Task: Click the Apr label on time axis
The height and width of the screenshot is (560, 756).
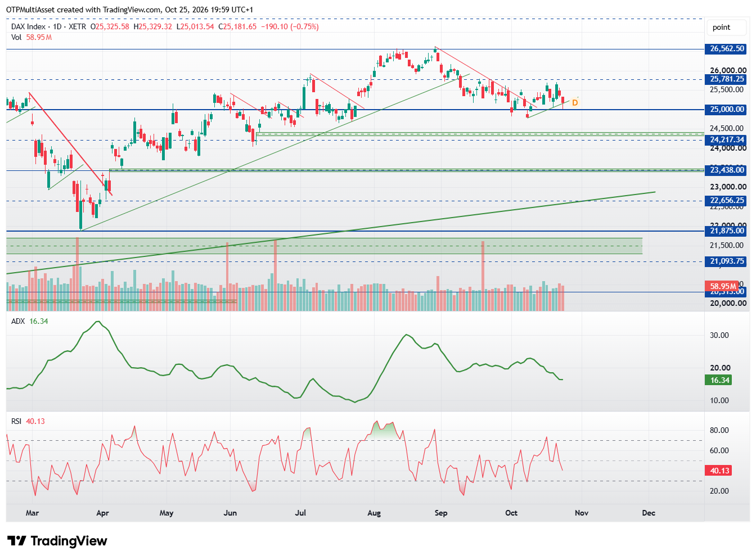Action: 102,513
